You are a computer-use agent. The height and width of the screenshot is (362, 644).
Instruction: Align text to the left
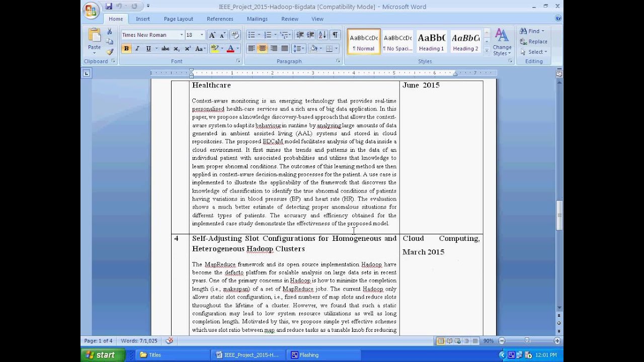pyautogui.click(x=252, y=49)
